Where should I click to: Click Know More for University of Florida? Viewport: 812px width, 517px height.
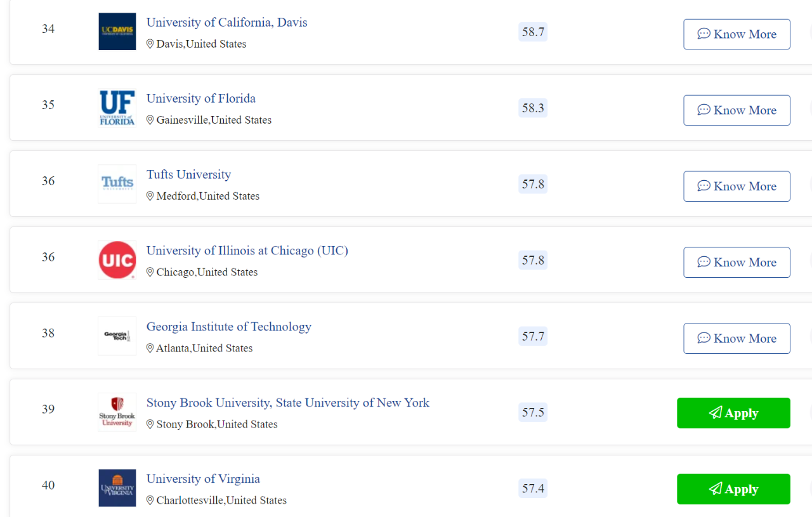tap(737, 110)
